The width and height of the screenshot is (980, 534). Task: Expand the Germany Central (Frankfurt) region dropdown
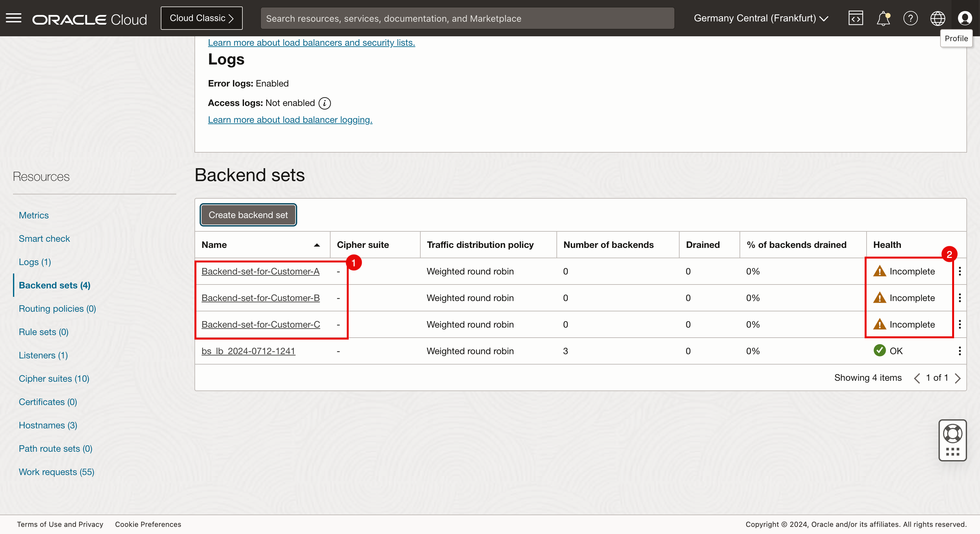tap(761, 18)
